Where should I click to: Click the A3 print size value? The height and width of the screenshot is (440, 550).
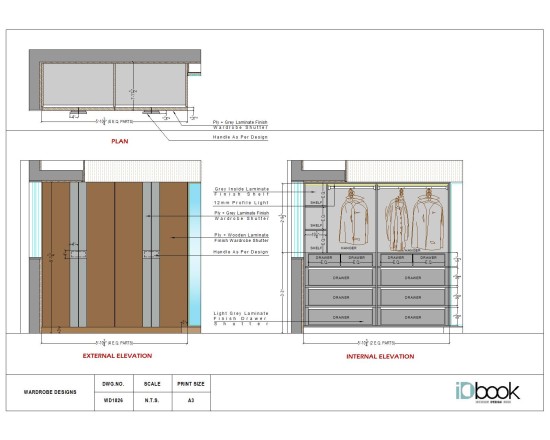coord(191,400)
